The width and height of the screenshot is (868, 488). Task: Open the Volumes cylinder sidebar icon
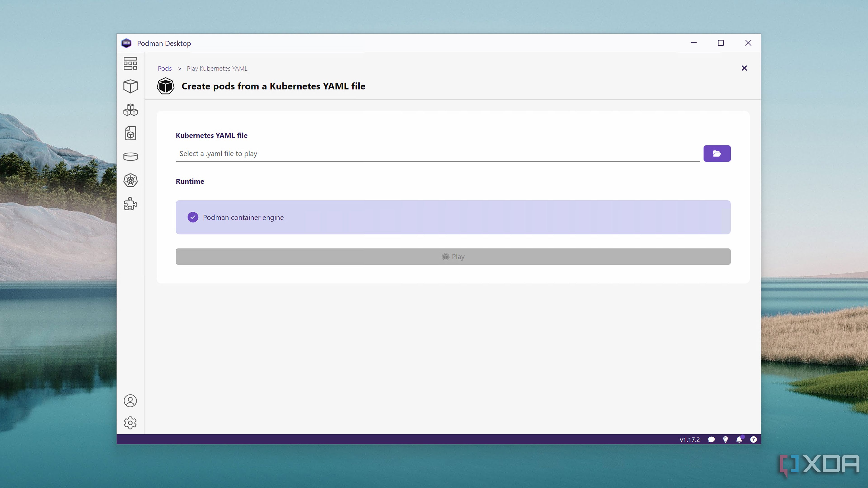click(130, 157)
